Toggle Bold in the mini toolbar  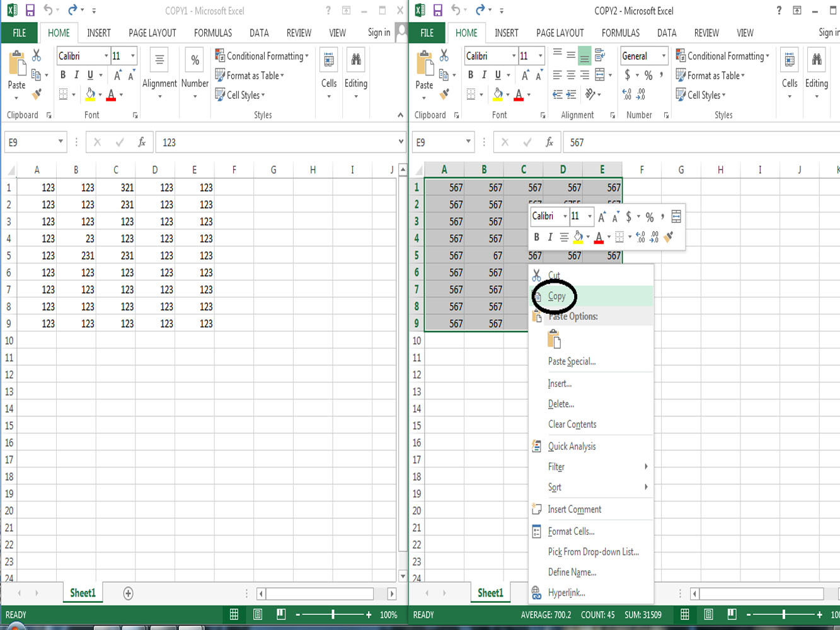point(536,237)
